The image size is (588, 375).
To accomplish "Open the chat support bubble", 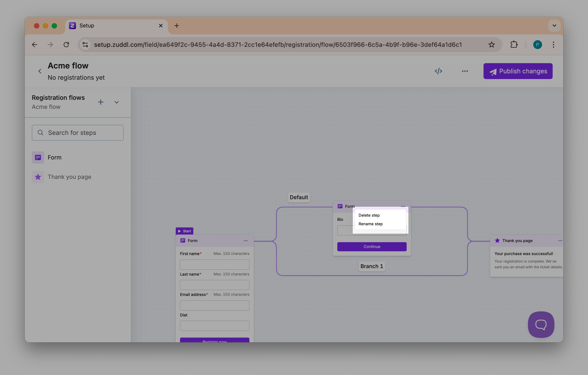I will coord(541,324).
